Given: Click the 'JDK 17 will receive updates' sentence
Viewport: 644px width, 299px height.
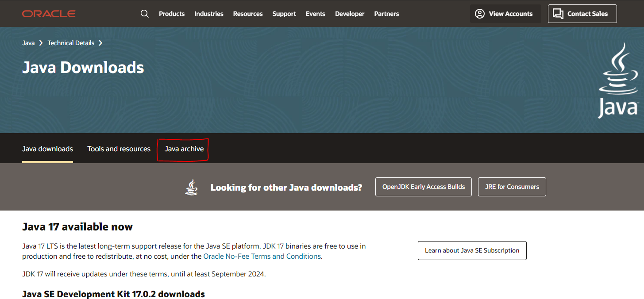Looking at the screenshot, I should [x=144, y=274].
